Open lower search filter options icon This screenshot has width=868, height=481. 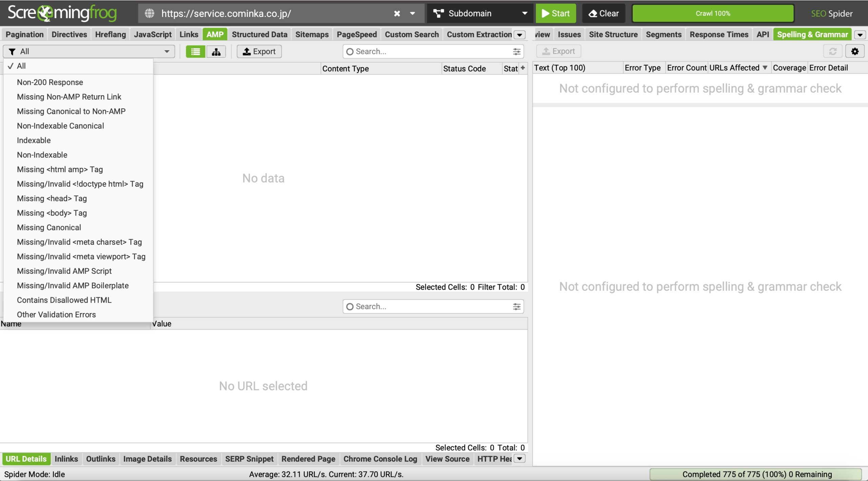[x=516, y=307]
